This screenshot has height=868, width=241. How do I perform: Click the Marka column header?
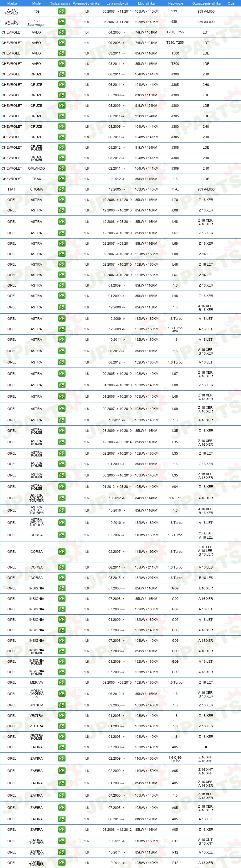[x=12, y=3]
